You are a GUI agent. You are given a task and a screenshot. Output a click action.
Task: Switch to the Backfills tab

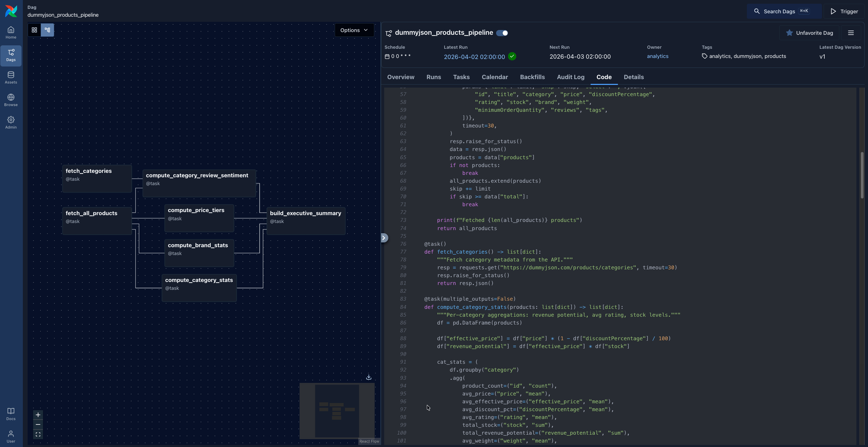pos(532,77)
